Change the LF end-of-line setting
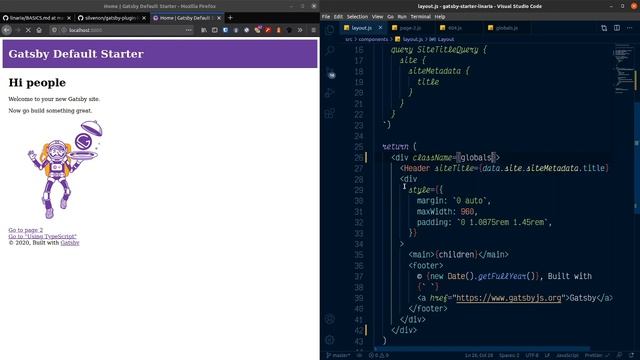The width and height of the screenshot is (640, 360). (x=547, y=356)
